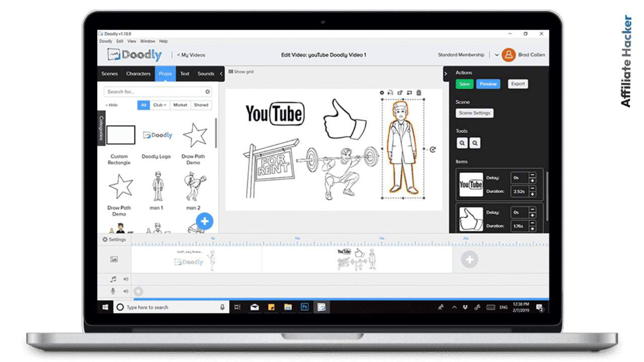The width and height of the screenshot is (644, 362).
Task: Open the View menu
Action: [x=132, y=41]
